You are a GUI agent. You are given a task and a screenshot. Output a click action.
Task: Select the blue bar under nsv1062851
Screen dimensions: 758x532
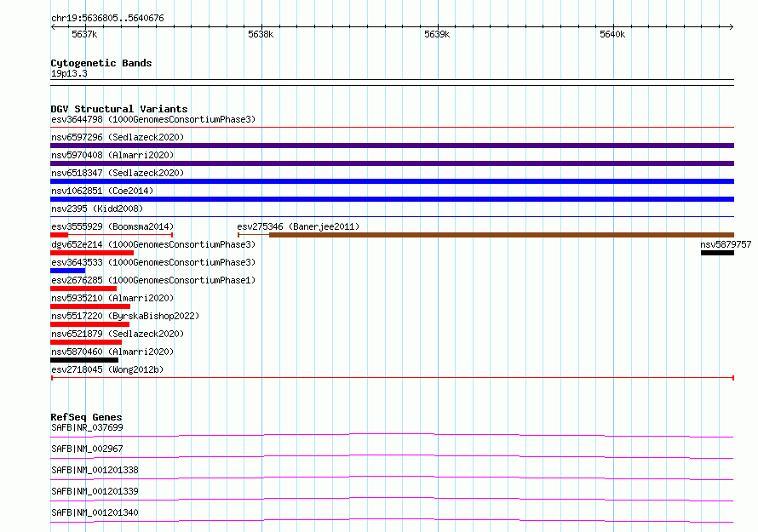coord(392,199)
